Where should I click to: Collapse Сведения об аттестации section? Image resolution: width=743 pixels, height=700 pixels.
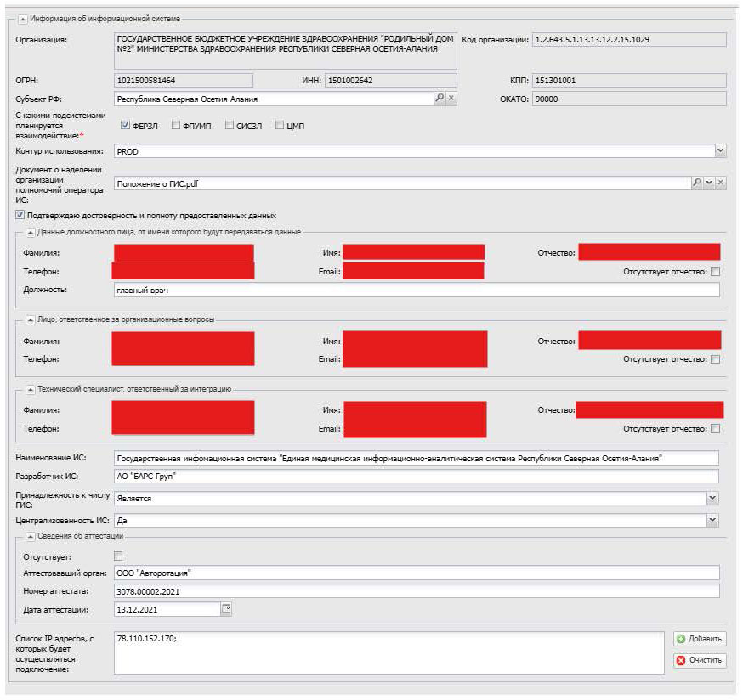(x=31, y=536)
